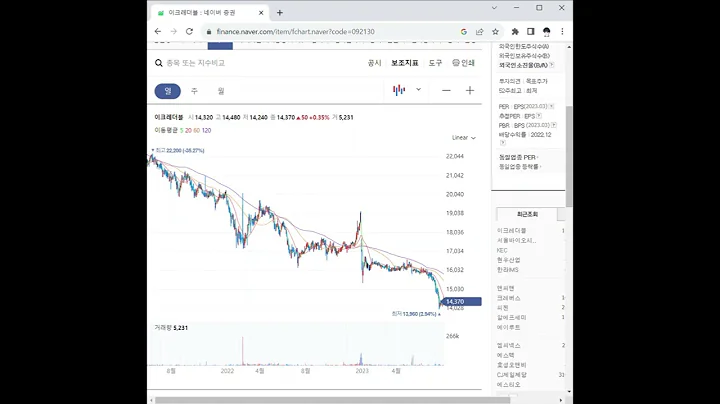Click the horizontal scrollbar at page bottom
Viewport: 720px width, 404px height.
[x=332, y=400]
